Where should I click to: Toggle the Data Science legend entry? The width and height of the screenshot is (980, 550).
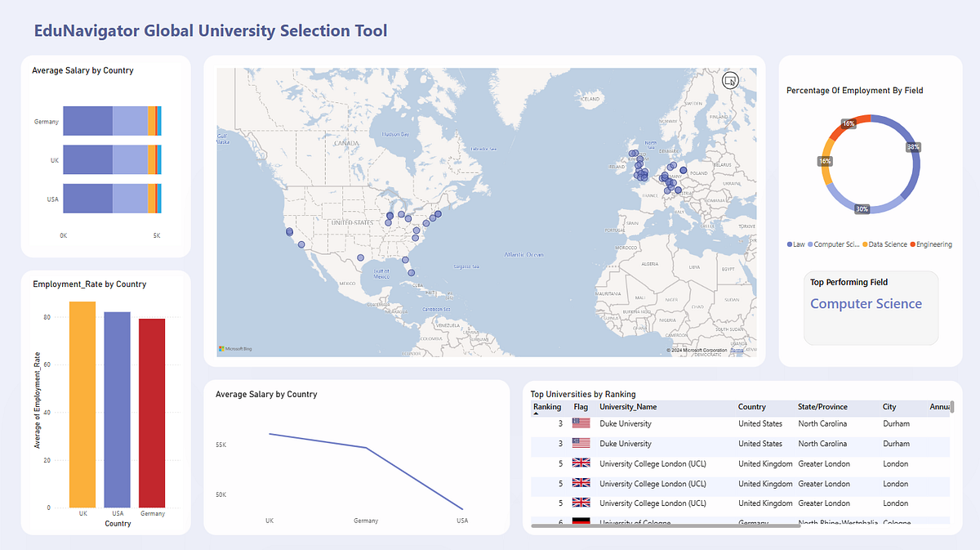point(887,244)
